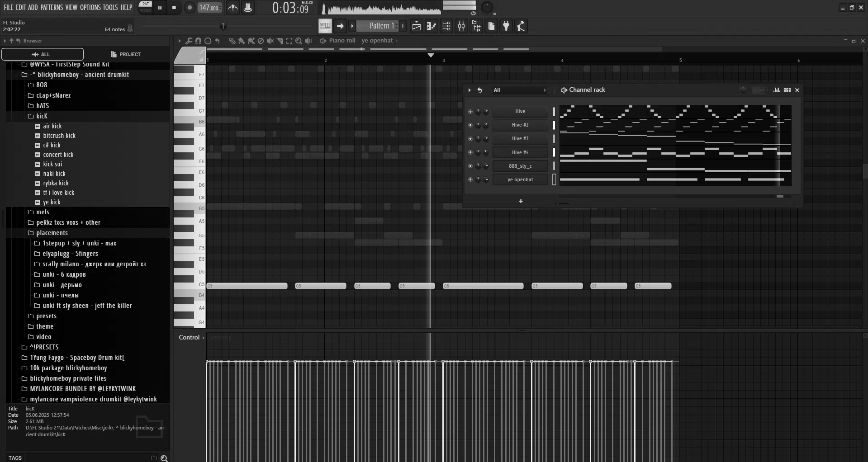Open the piano roll Tools wrench menu
This screenshot has height=462, width=868.
[189, 41]
